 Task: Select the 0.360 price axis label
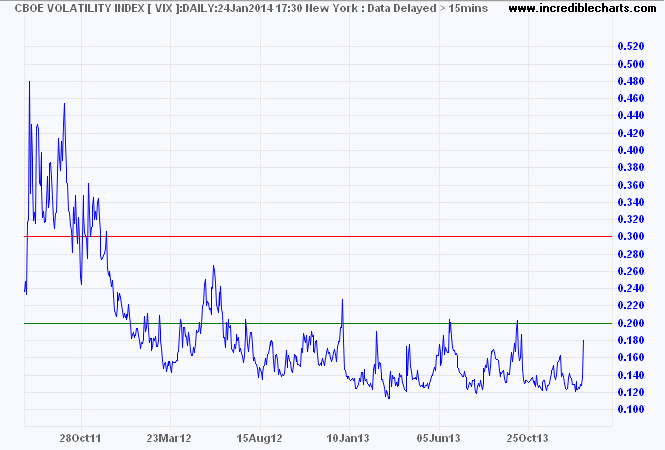click(631, 185)
